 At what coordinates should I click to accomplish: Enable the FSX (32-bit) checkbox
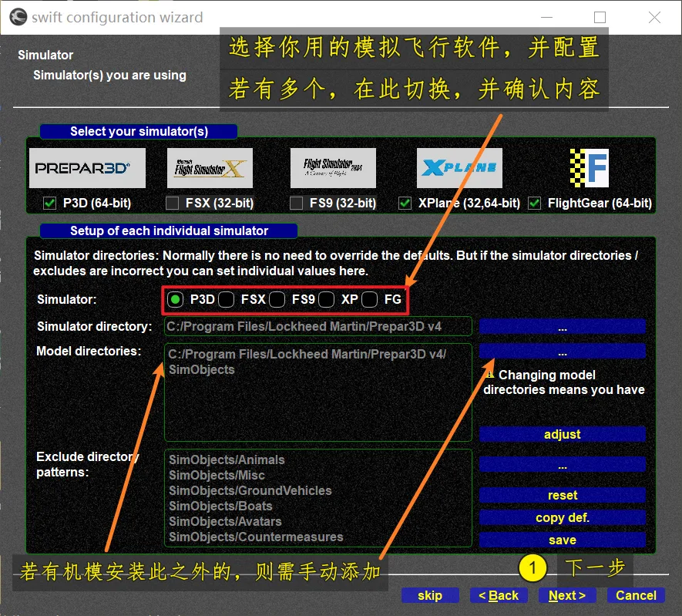pyautogui.click(x=173, y=204)
